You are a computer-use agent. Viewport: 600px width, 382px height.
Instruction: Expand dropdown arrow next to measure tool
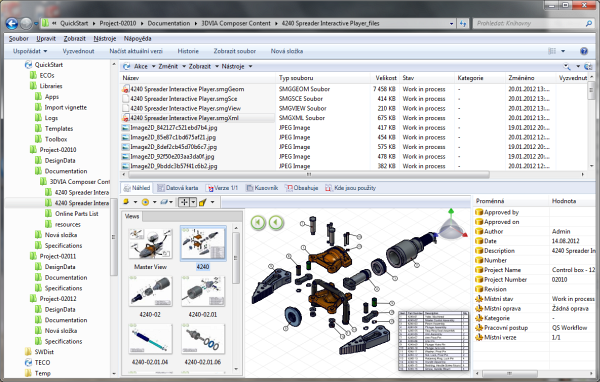tap(212, 202)
